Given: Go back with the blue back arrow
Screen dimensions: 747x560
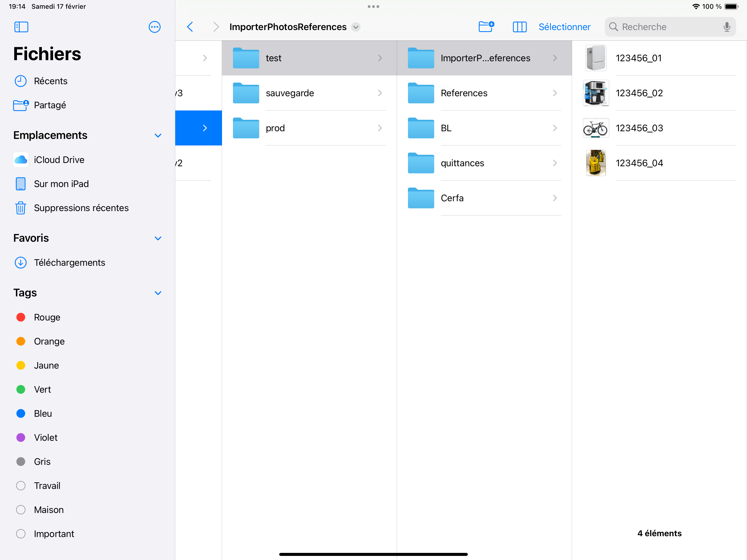Looking at the screenshot, I should 190,27.
